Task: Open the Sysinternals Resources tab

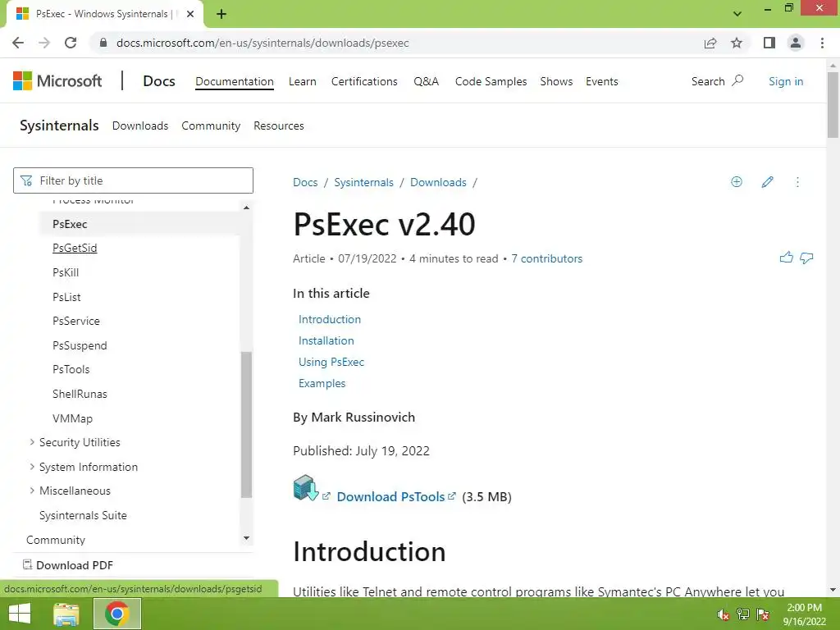Action: [x=279, y=126]
